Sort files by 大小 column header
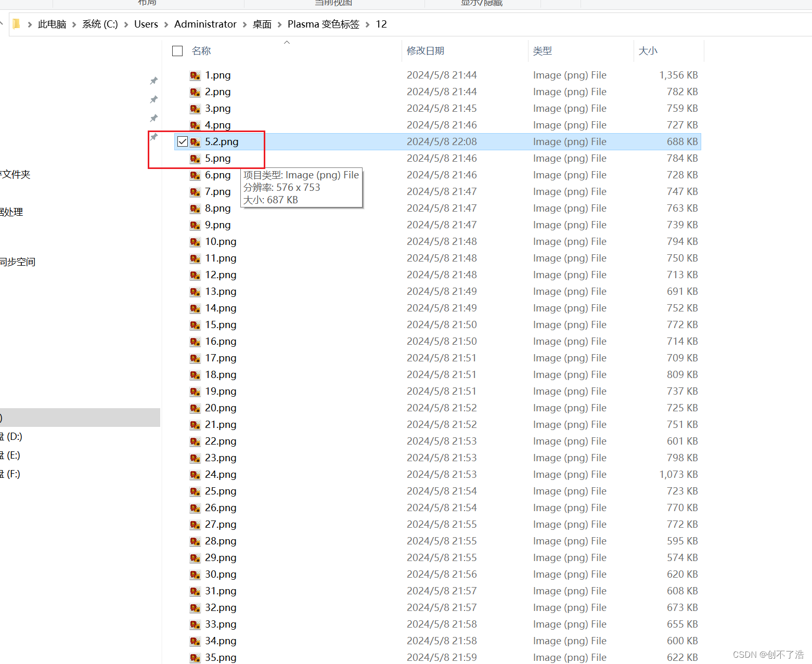The height and width of the screenshot is (664, 812). (648, 51)
